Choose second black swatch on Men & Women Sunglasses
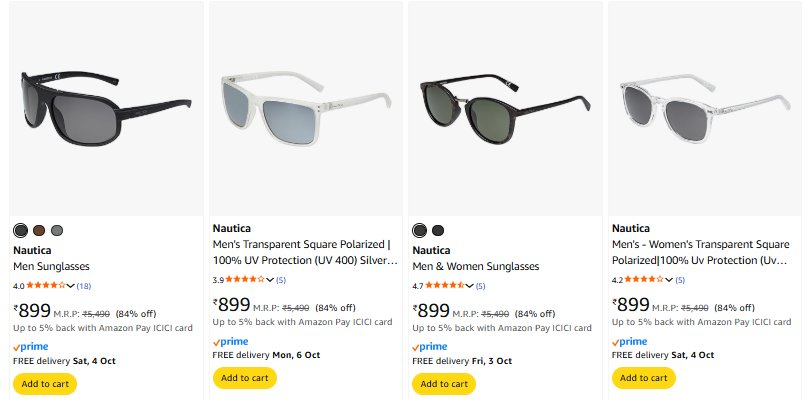 point(438,230)
